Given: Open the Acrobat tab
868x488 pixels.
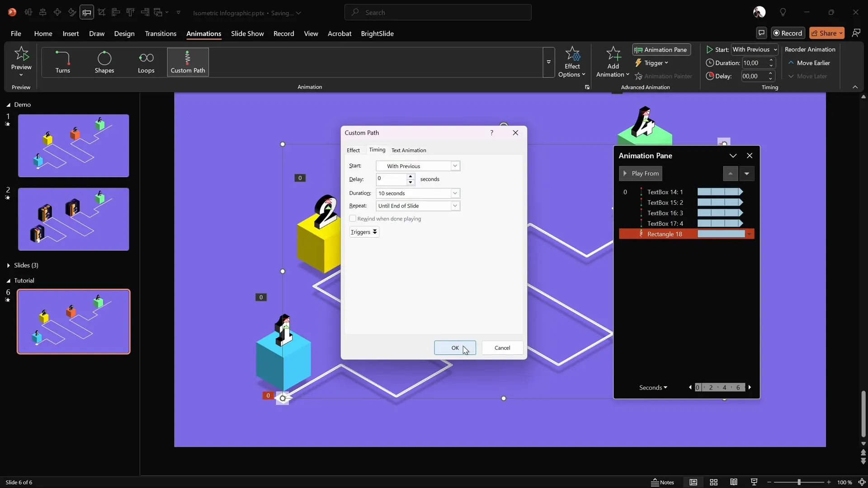Looking at the screenshot, I should tap(339, 33).
